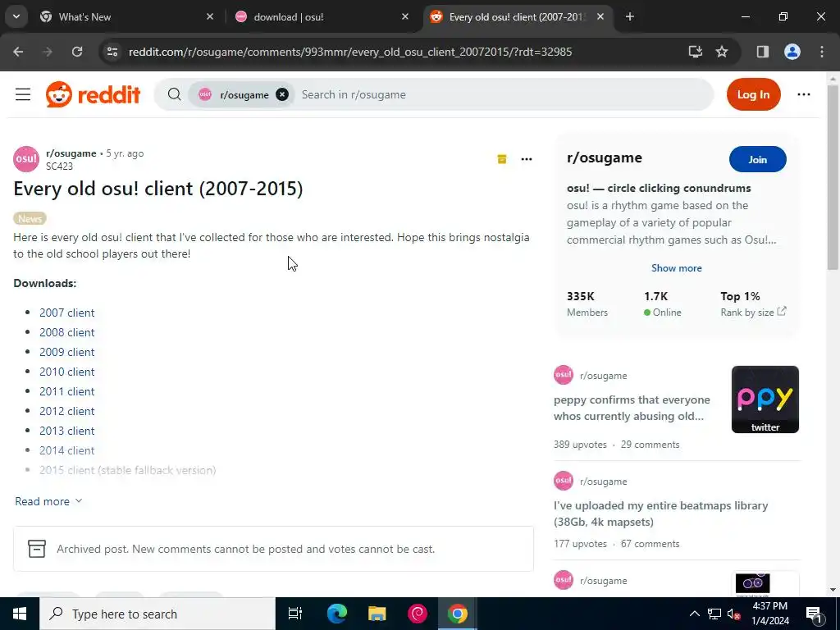Reload the current page
Image resolution: width=840 pixels, height=630 pixels.
(x=77, y=52)
